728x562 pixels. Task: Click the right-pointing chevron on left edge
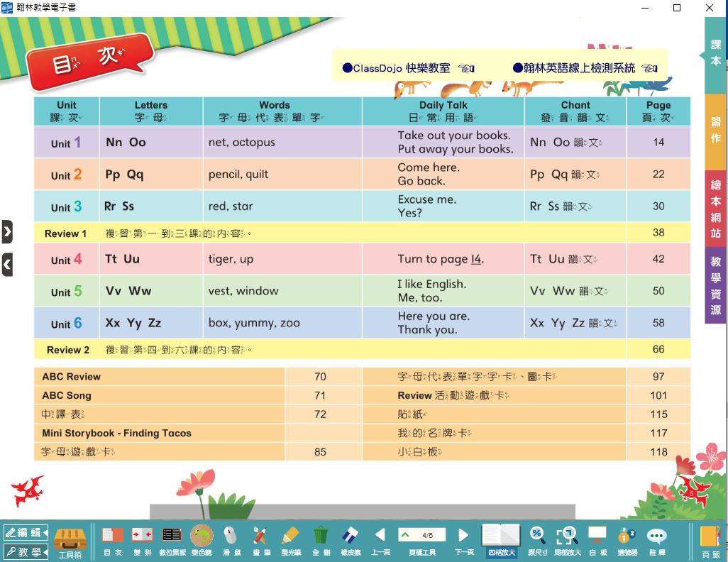tap(7, 232)
